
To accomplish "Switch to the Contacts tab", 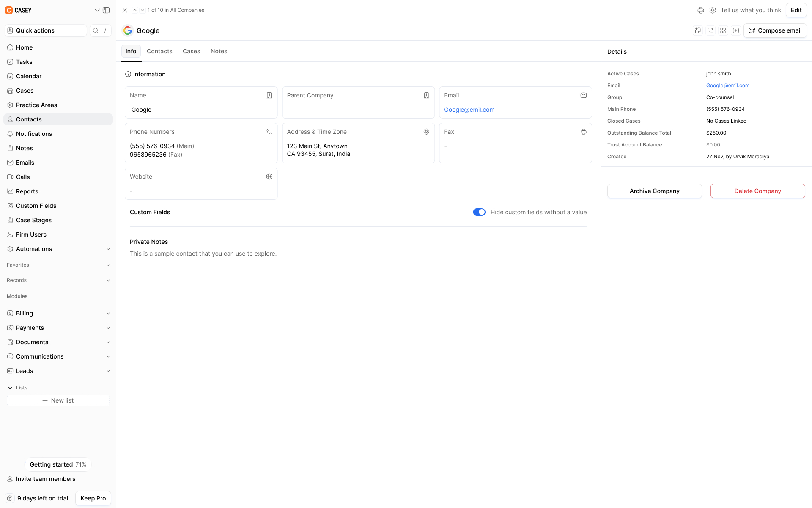I will [159, 51].
